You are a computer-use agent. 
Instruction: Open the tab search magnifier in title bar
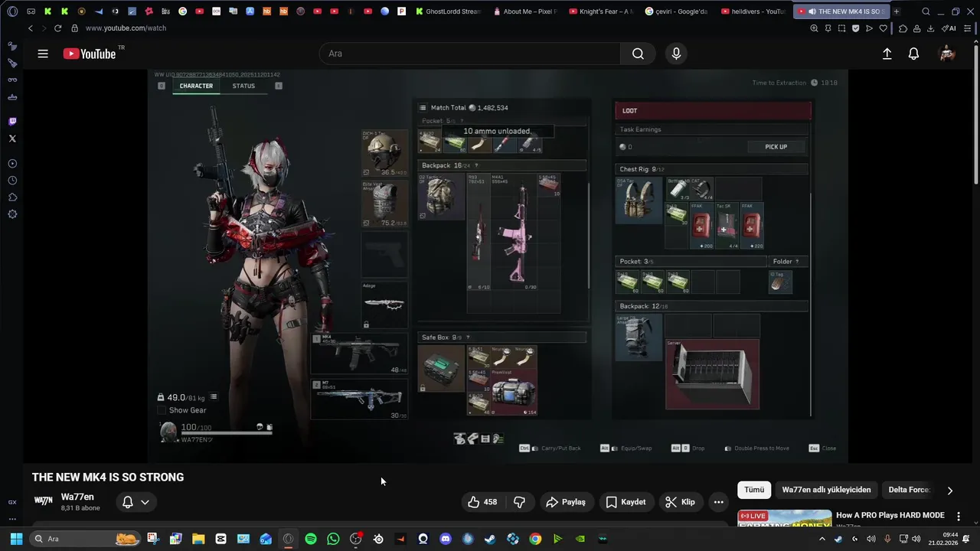(x=926, y=11)
